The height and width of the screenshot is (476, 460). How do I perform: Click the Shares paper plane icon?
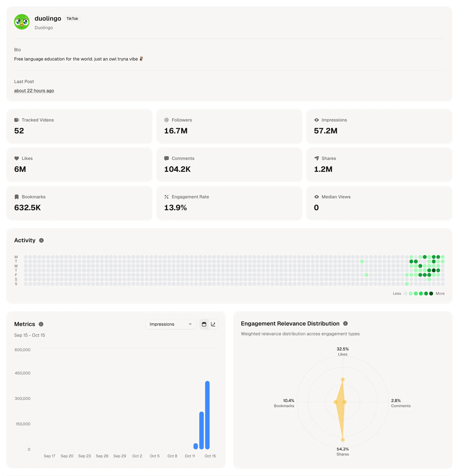point(316,158)
